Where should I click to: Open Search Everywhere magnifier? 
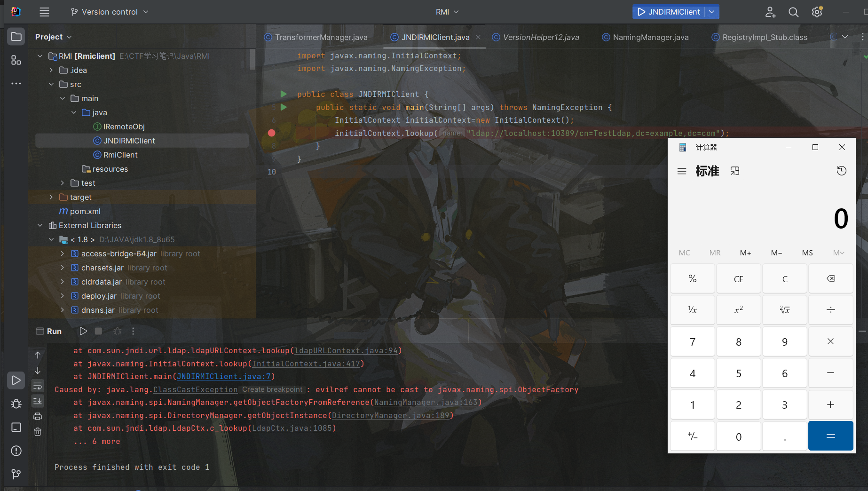(x=794, y=12)
